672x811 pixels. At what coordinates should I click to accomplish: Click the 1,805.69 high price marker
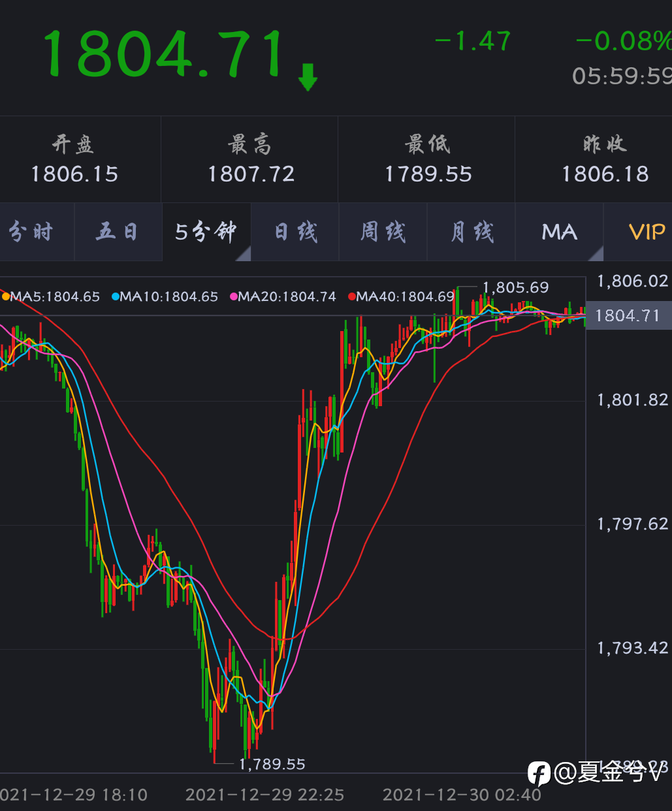tap(515, 287)
